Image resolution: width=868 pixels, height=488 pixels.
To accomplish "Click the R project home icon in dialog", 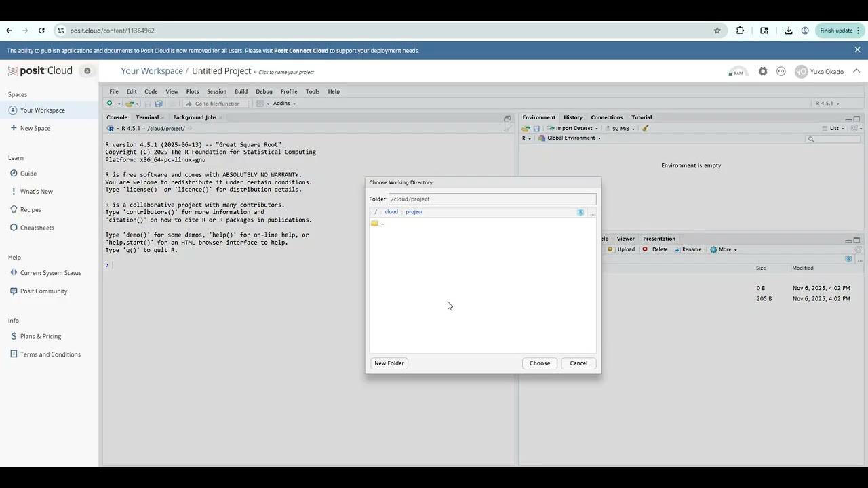I will tap(580, 213).
